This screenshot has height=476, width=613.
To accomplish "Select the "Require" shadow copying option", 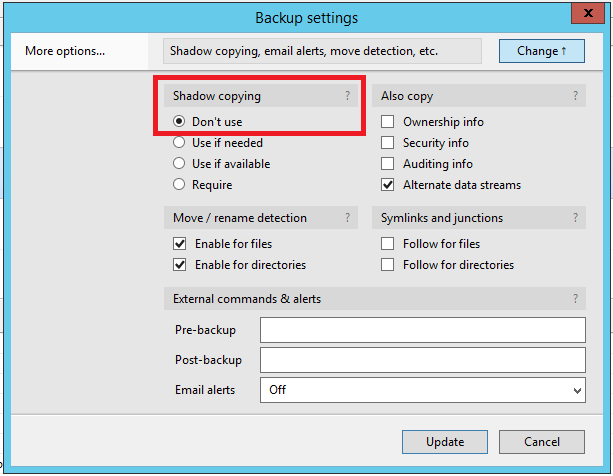I will click(180, 185).
